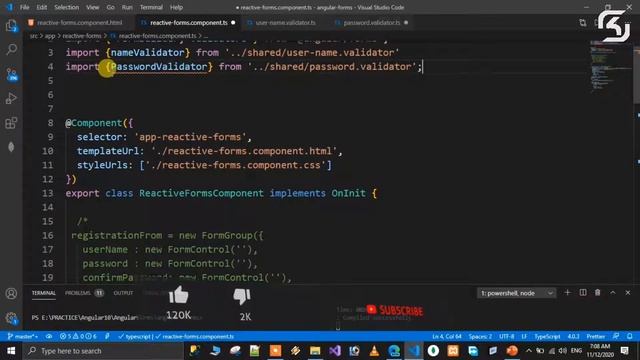Kill terminal with the trash icon
640x360 pixels.
(x=598, y=293)
